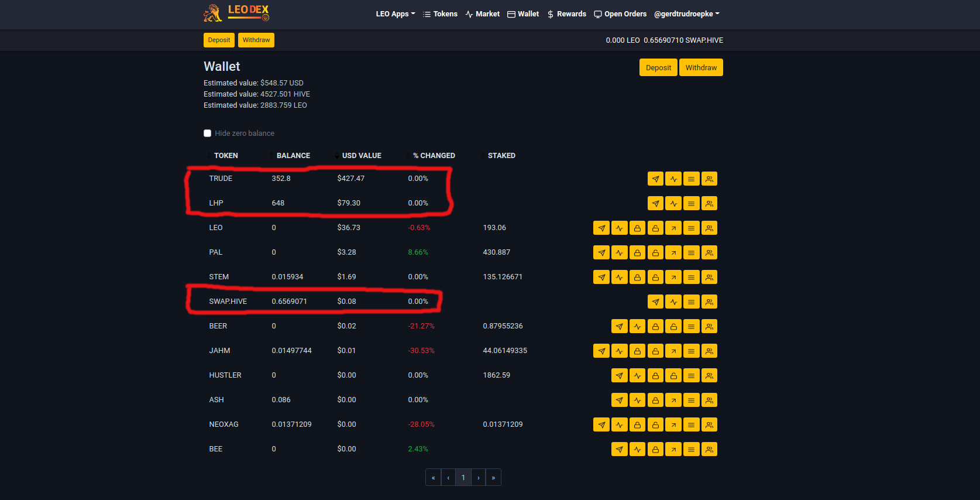
Task: Send TRUDE tokens via paper plane icon
Action: point(655,179)
